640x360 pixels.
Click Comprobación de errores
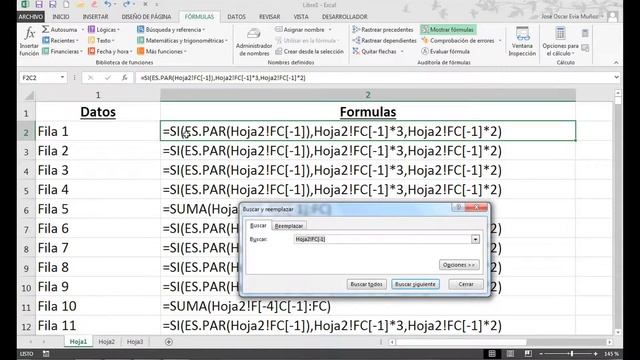click(458, 40)
